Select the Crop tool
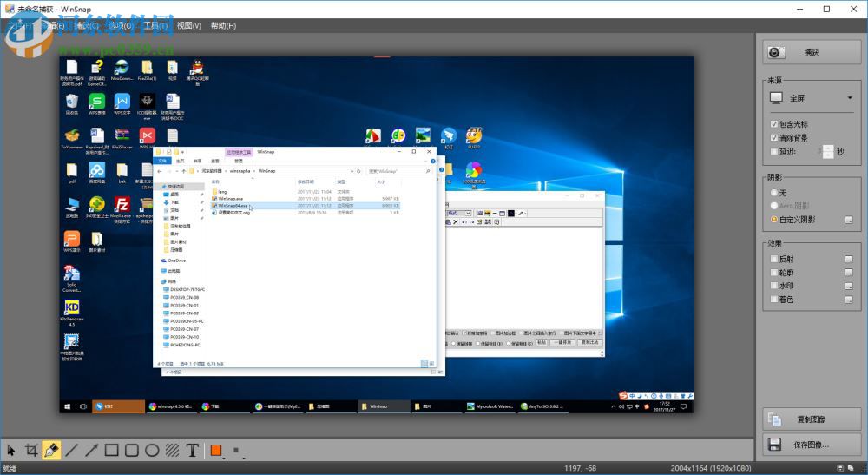Image resolution: width=868 pixels, height=475 pixels. [31, 451]
